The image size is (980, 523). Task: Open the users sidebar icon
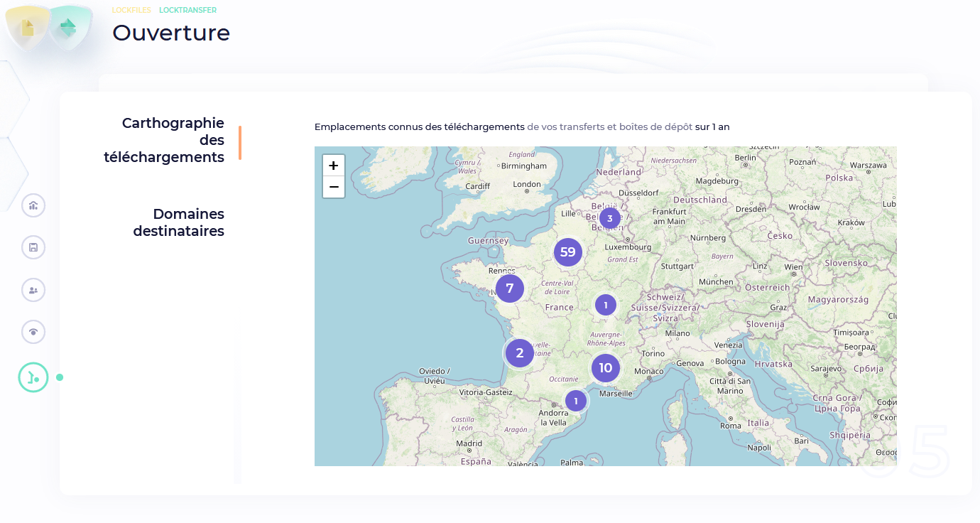[33, 290]
